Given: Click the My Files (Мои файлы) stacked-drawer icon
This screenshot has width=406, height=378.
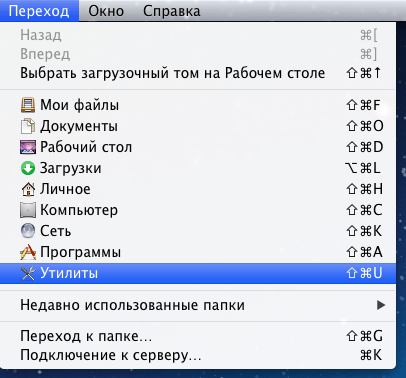Looking at the screenshot, I should (28, 105).
